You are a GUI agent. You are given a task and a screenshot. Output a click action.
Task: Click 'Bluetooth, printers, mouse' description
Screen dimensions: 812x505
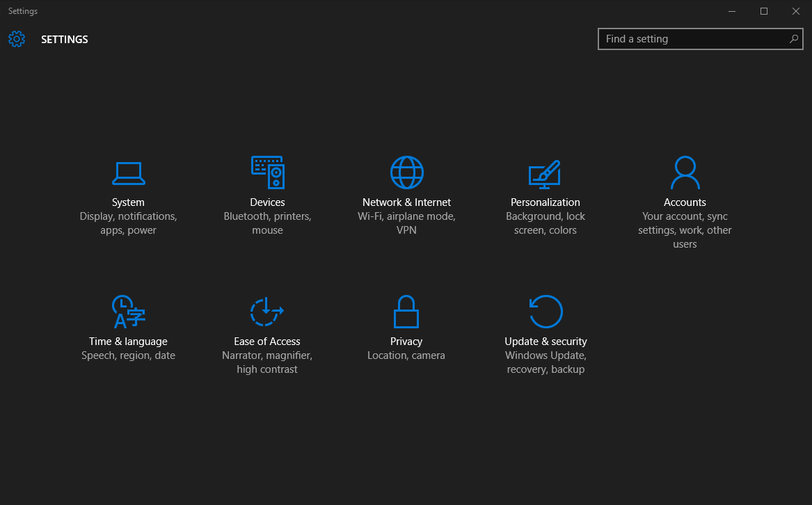point(267,223)
